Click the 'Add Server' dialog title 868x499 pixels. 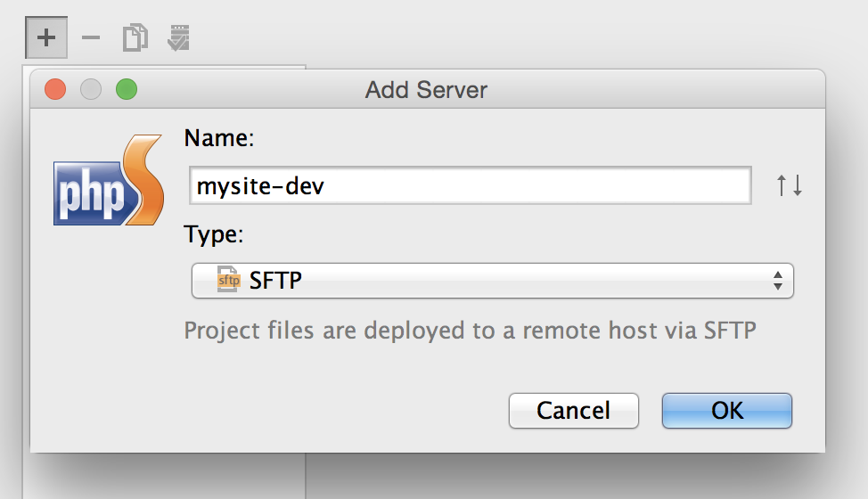pyautogui.click(x=426, y=90)
